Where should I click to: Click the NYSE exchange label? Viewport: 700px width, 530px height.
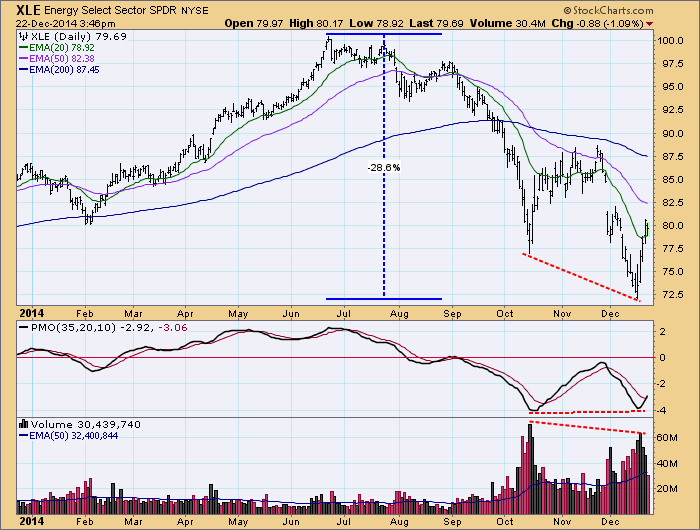194,11
